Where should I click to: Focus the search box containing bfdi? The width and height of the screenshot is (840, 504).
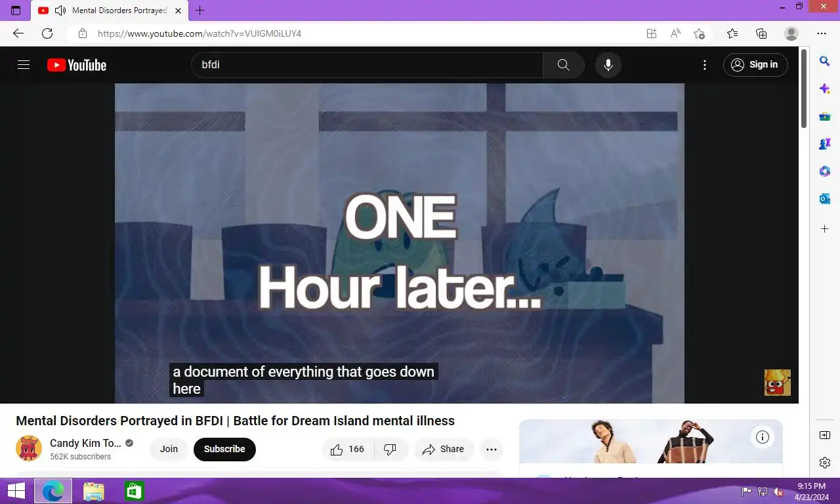[367, 65]
